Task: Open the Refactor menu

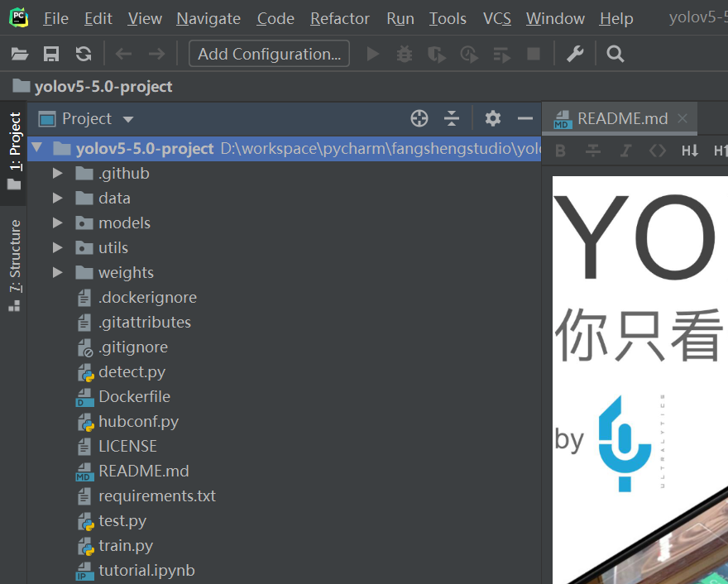Action: (x=340, y=18)
